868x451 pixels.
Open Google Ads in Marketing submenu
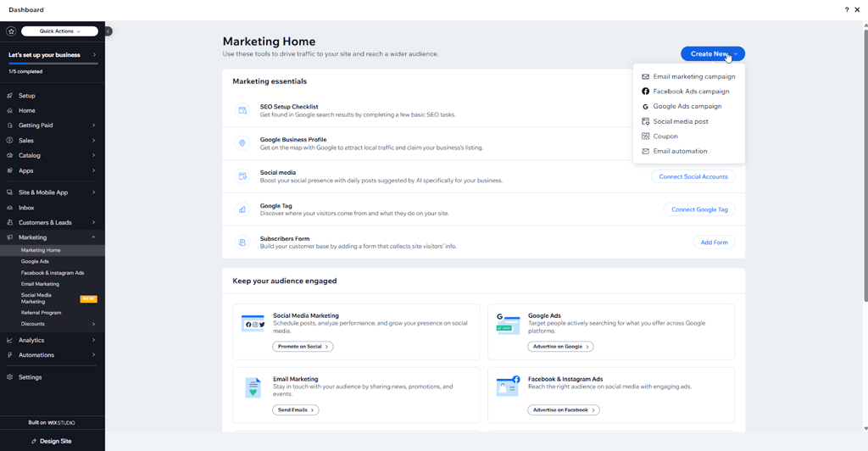coord(35,261)
